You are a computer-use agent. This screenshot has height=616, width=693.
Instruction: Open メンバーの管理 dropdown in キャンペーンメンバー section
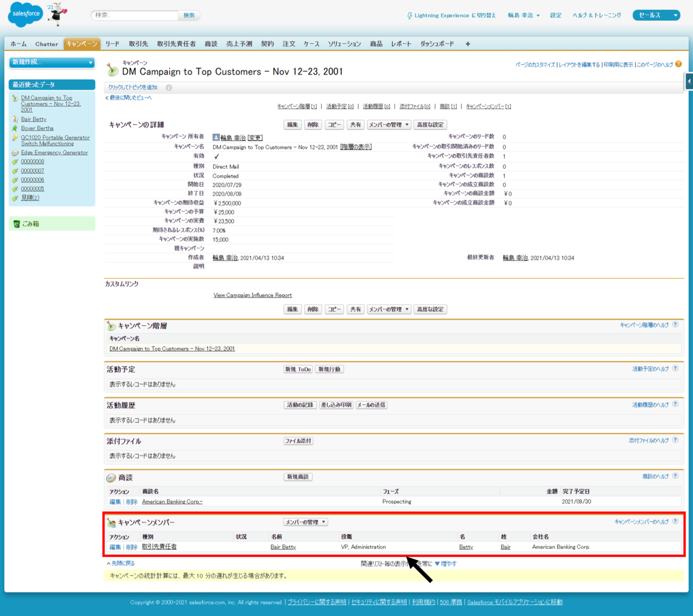click(x=305, y=522)
